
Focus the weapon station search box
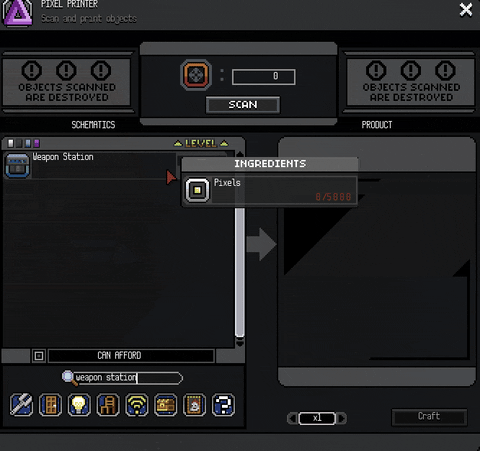pos(127,378)
